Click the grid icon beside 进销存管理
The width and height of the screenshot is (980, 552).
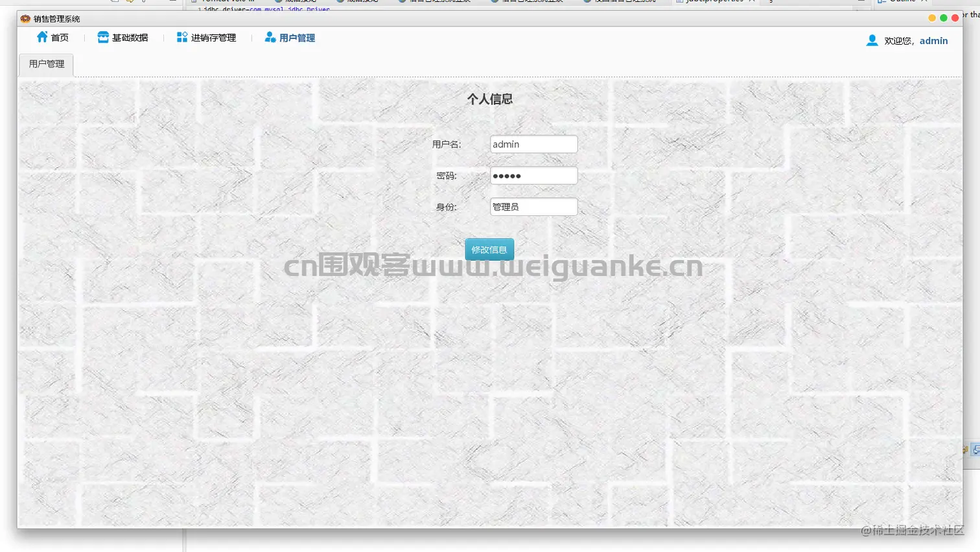coord(182,37)
